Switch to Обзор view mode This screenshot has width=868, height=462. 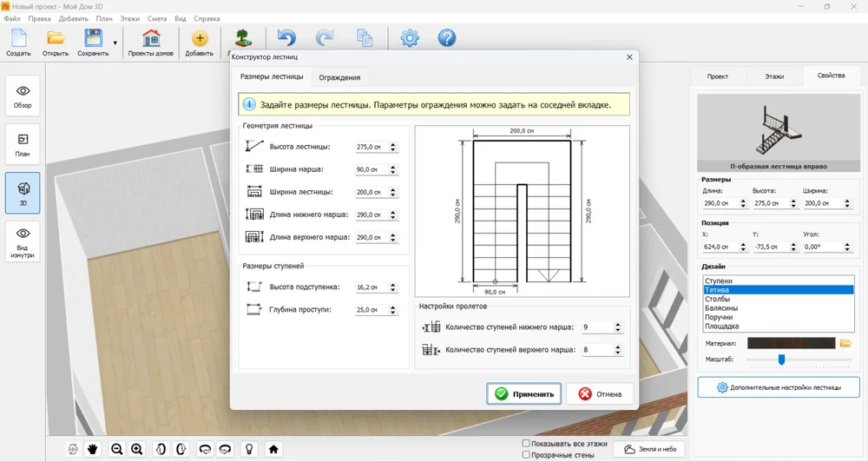tap(23, 96)
